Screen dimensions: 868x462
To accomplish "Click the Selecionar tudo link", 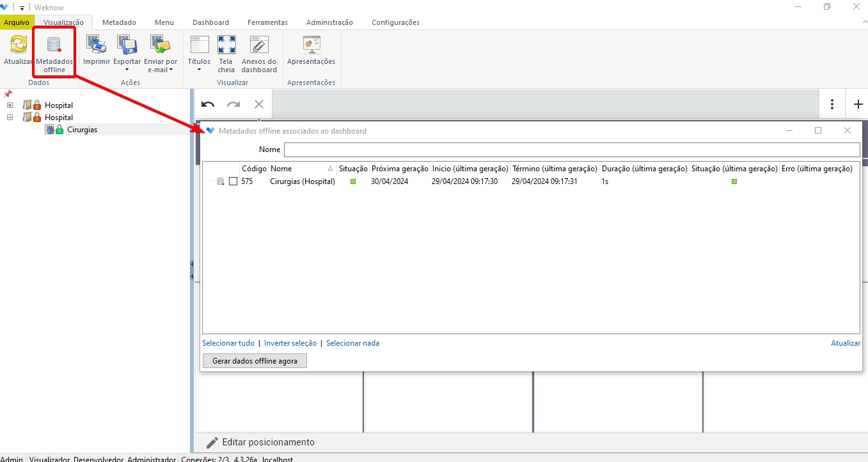I will [228, 343].
